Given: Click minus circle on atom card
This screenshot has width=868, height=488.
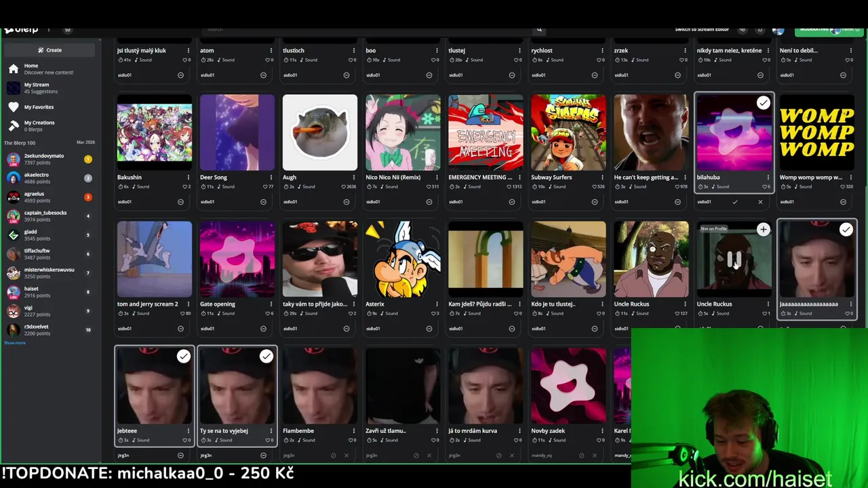Looking at the screenshot, I should click(263, 75).
